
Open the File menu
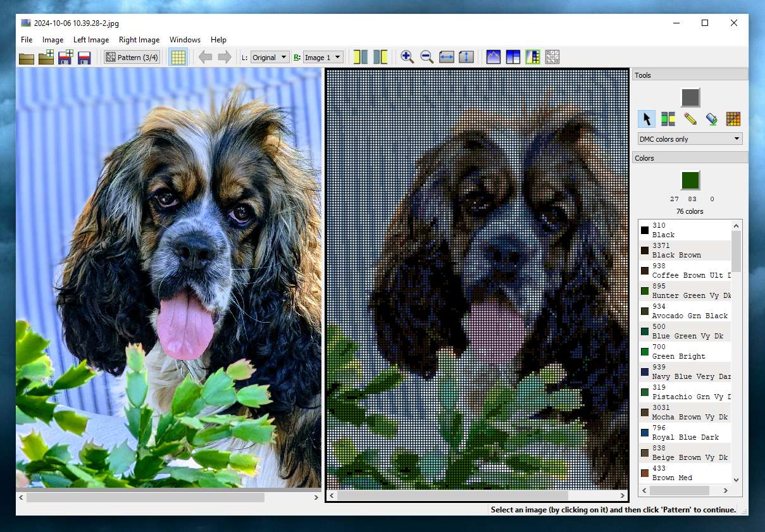27,40
